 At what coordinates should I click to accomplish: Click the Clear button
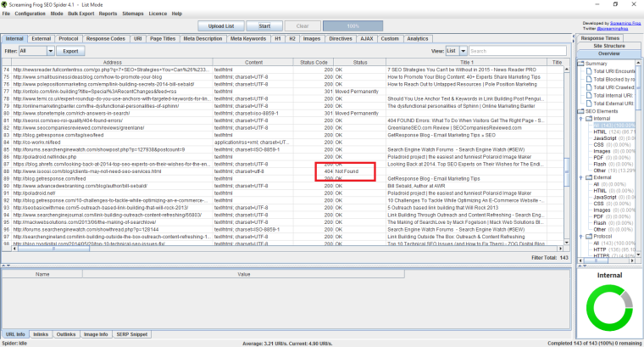(303, 26)
